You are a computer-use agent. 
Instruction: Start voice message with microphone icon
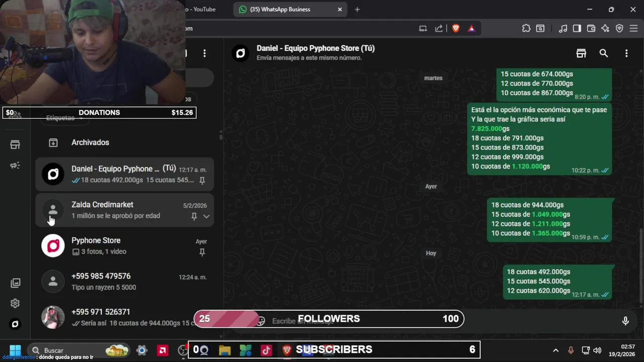(625, 321)
